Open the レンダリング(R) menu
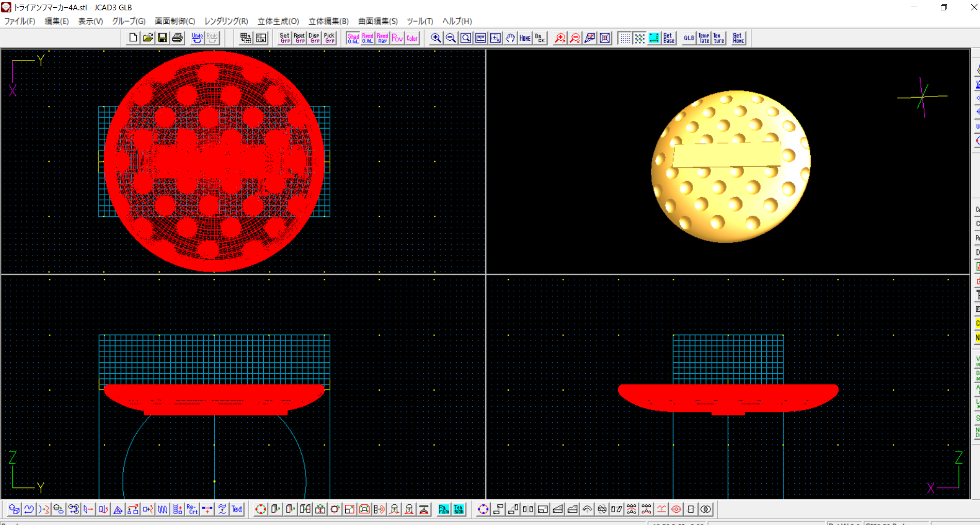The height and width of the screenshot is (525, 980). [x=226, y=21]
